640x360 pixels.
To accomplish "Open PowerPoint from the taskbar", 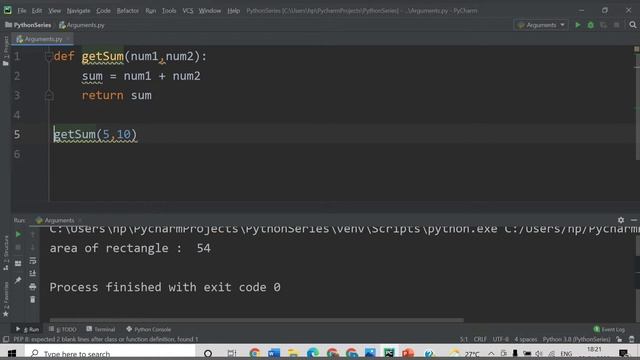I will click(x=408, y=353).
